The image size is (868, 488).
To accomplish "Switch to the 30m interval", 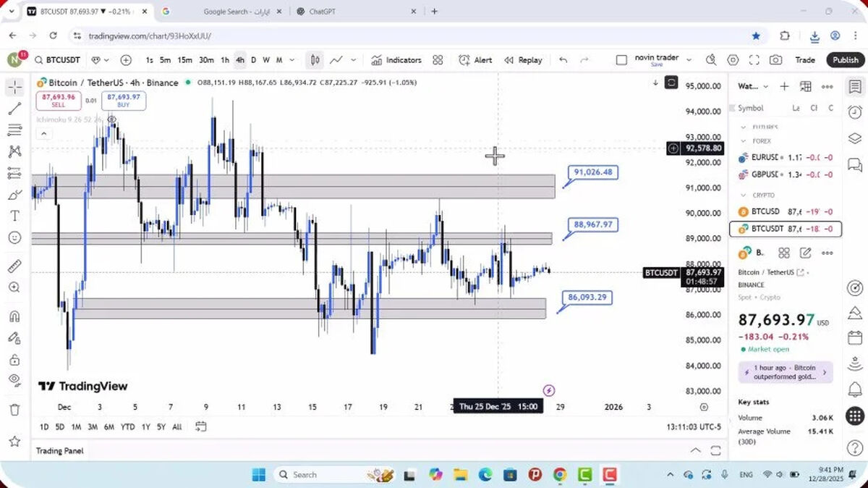I will [x=206, y=60].
